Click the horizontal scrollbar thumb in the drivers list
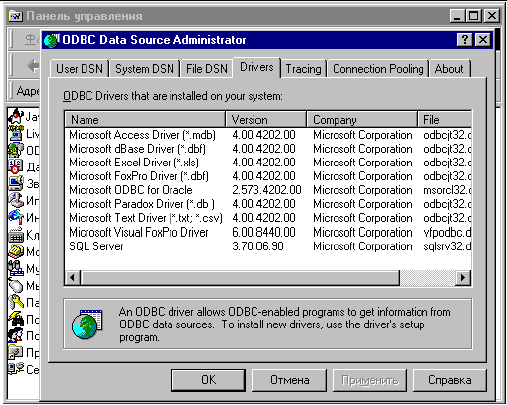 [240, 277]
